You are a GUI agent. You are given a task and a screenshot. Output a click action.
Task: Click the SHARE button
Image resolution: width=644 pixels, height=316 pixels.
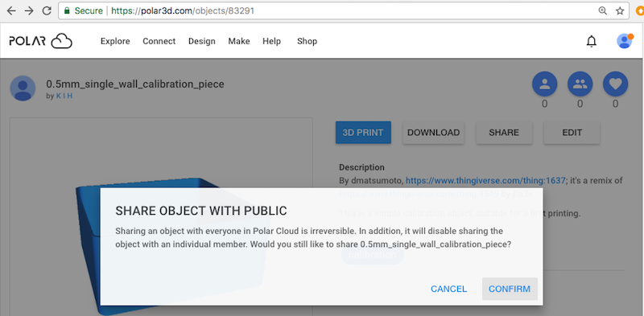point(504,133)
